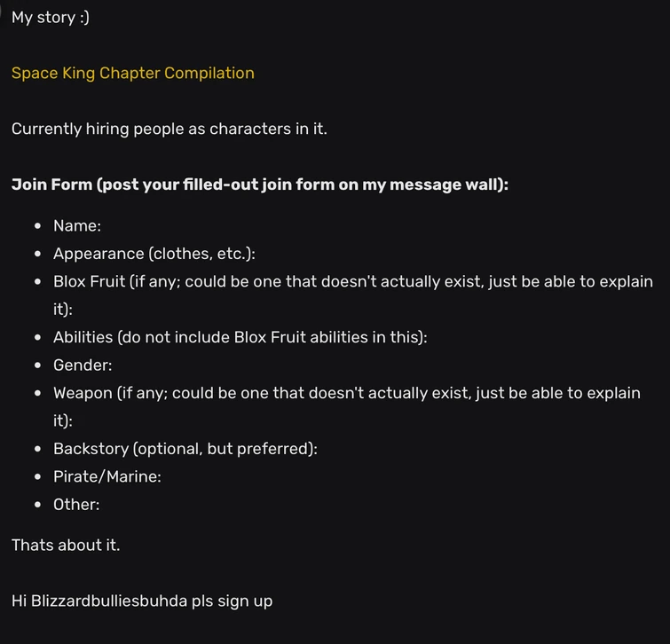Click the bullet dot before 'Gender:'

(x=38, y=365)
